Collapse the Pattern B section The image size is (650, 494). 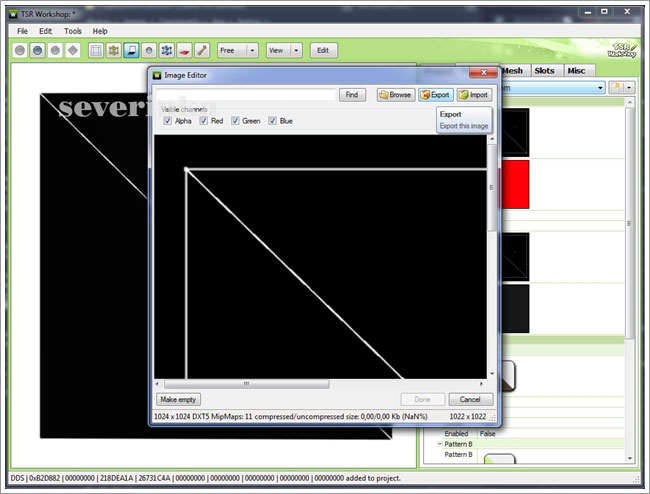coord(440,443)
